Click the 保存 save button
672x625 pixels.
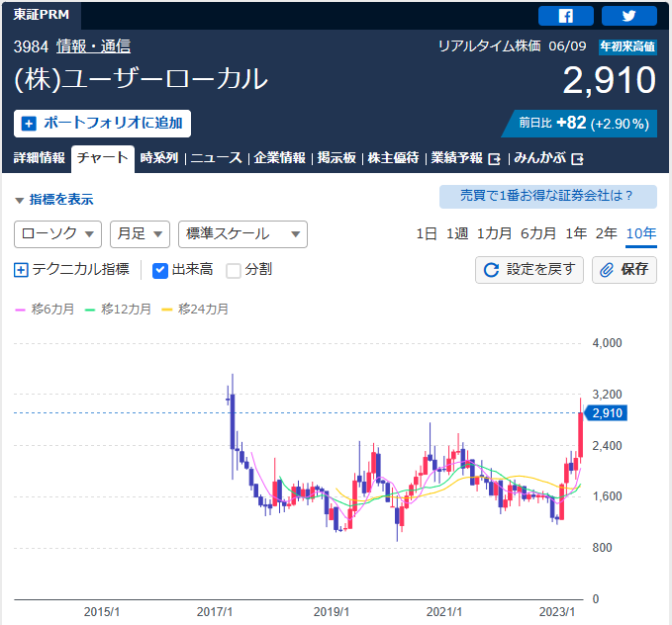624,270
